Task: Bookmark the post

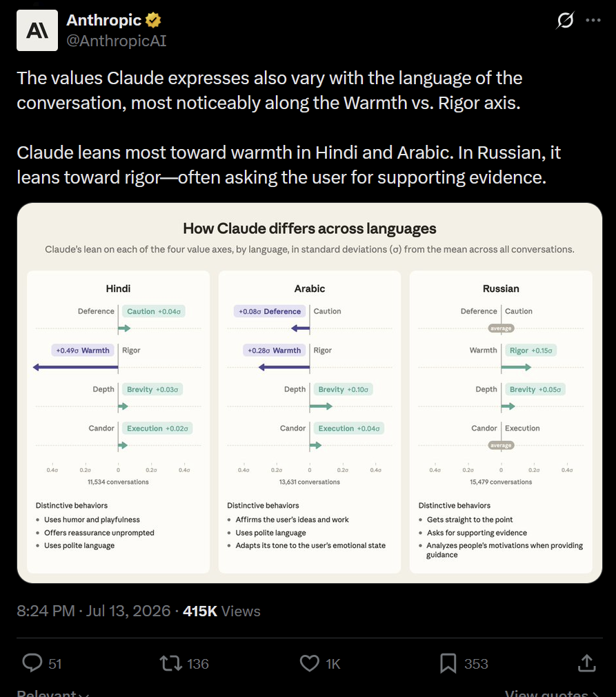Action: click(x=448, y=662)
